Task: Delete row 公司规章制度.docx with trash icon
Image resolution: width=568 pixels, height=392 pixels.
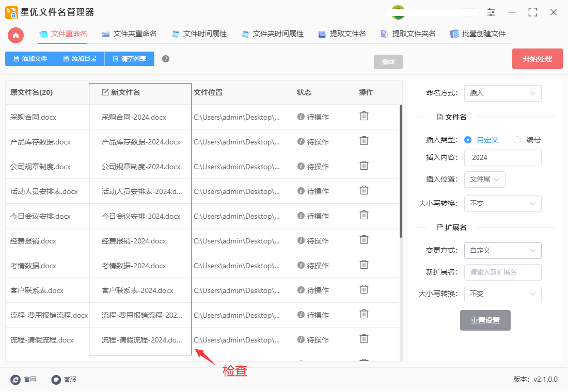Action: tap(364, 166)
